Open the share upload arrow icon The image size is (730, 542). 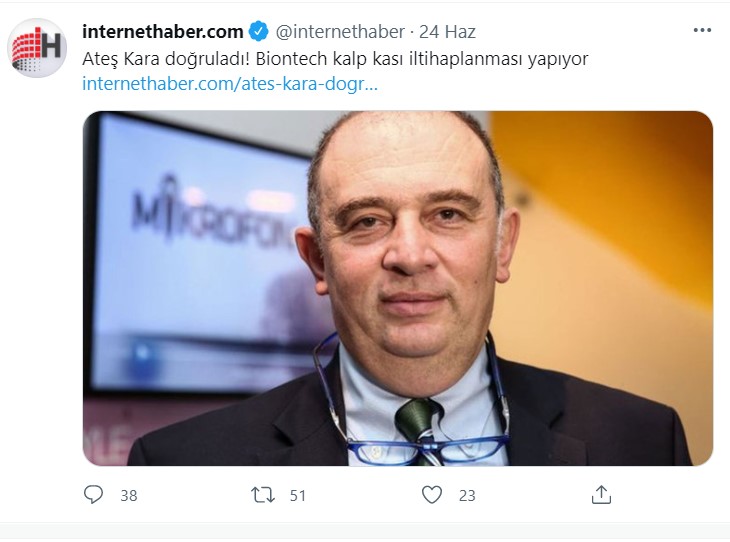point(601,495)
